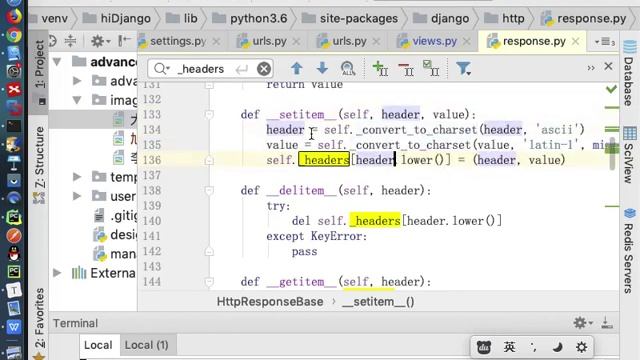Unselect occurrence icon in search bar
Viewport: 640px width, 360px height.
(x=406, y=69)
